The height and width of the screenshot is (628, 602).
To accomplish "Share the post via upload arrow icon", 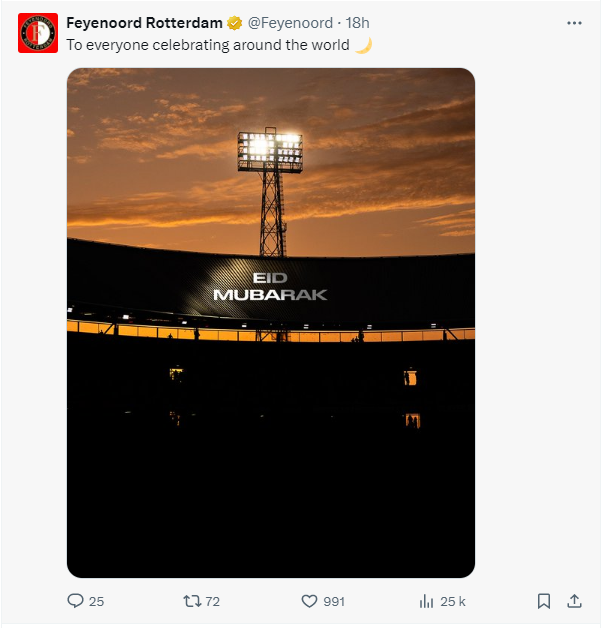I will tap(574, 601).
